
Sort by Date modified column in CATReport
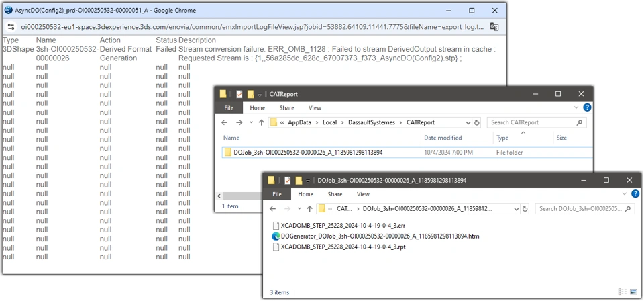pos(443,138)
